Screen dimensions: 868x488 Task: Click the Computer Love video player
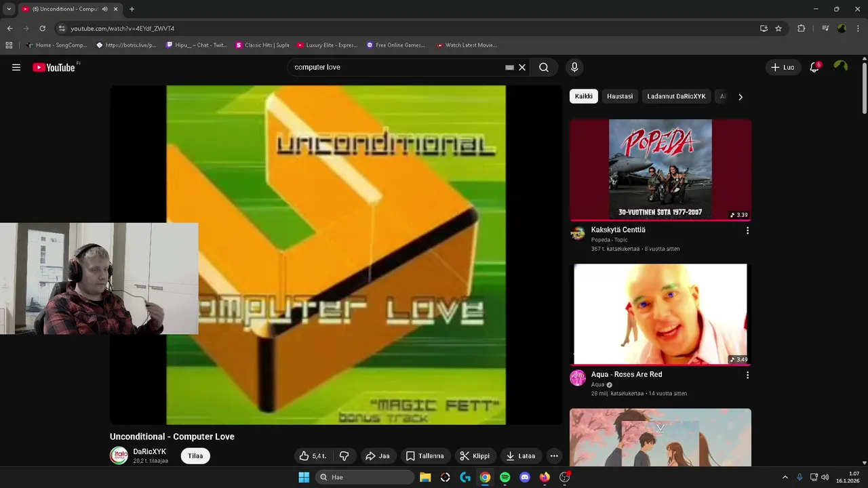pyautogui.click(x=336, y=255)
